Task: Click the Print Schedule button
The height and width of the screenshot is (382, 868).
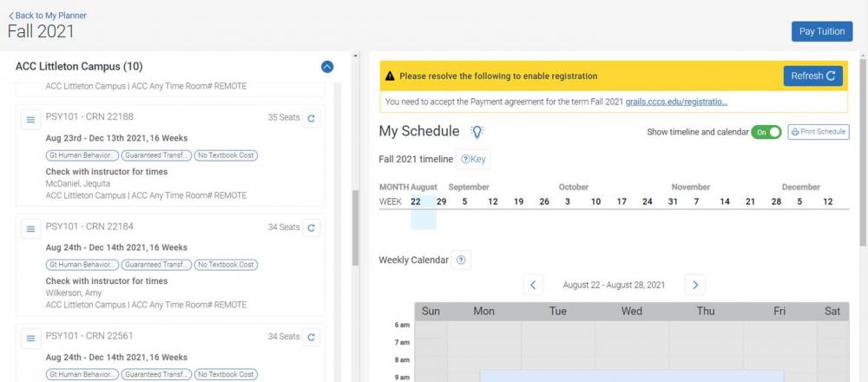Action: [819, 132]
